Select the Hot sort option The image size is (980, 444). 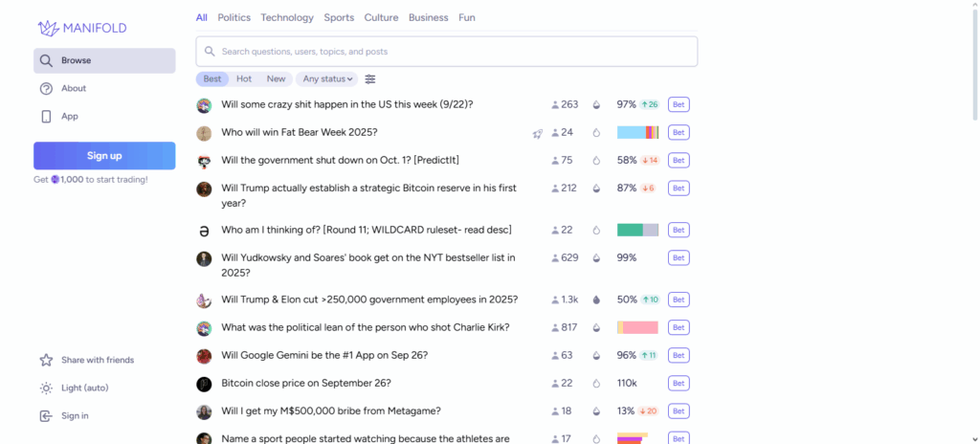coord(244,78)
